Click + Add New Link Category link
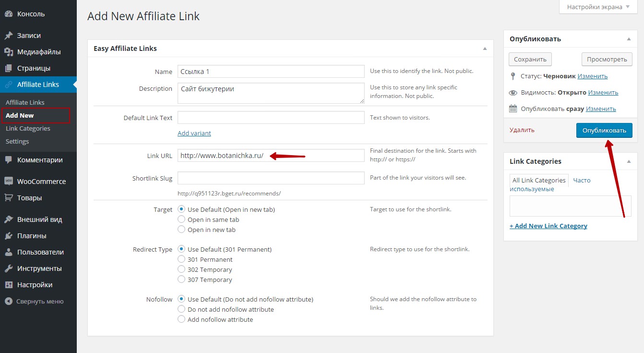Screen dimensions: 644x353 point(549,226)
